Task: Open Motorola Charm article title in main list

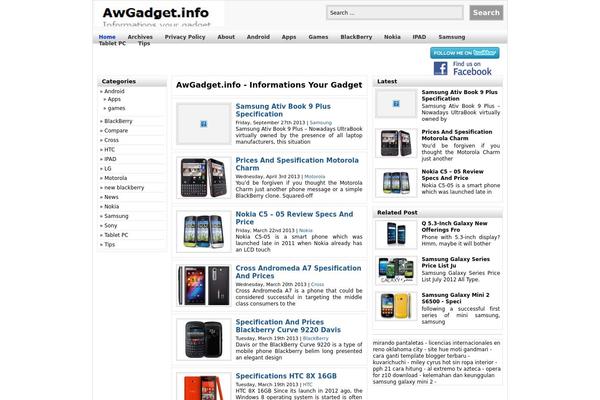Action: [297, 164]
